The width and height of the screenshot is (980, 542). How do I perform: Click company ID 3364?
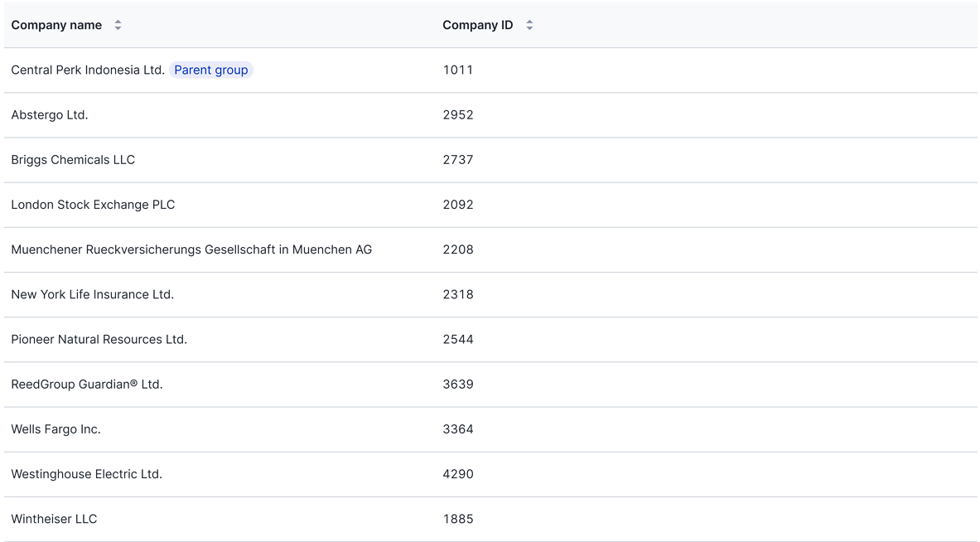pos(458,429)
